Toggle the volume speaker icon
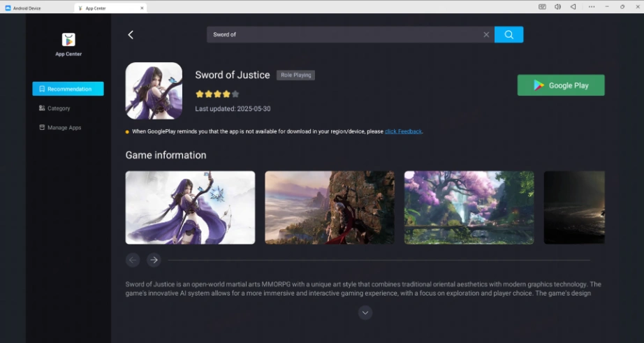The width and height of the screenshot is (644, 343). (x=558, y=6)
